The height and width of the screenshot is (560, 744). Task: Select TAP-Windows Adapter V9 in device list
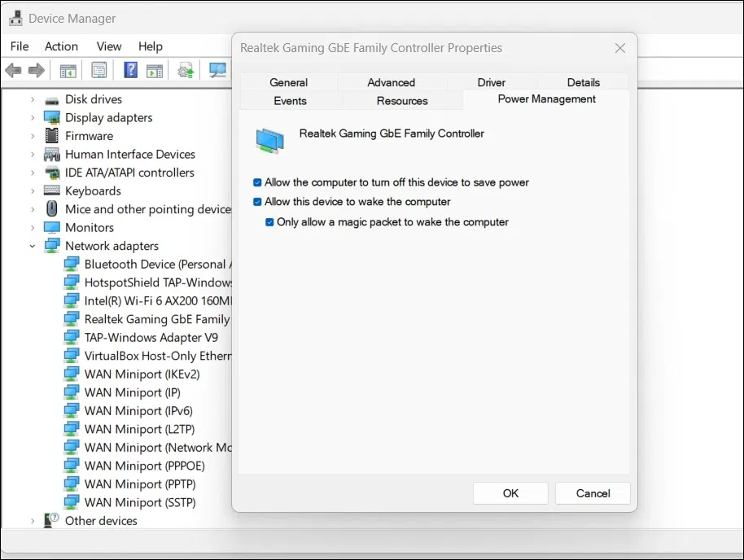151,338
